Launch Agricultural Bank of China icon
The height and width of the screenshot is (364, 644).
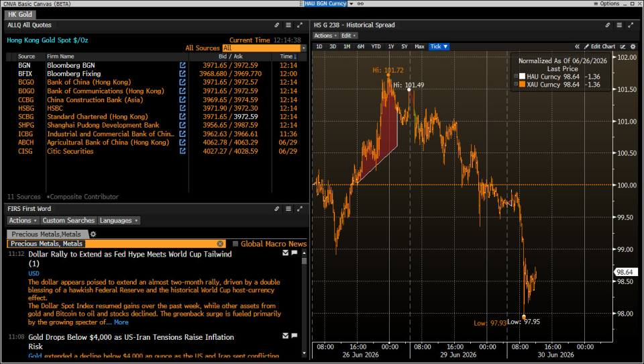[x=182, y=142]
